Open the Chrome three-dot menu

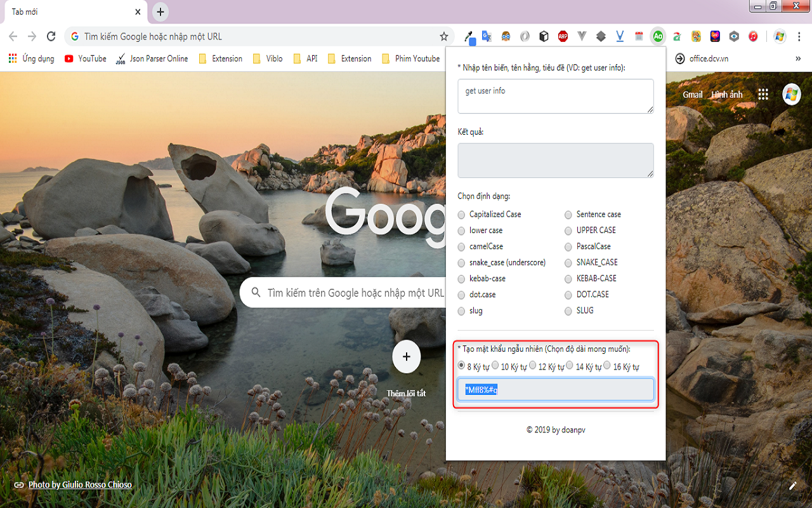[799, 37]
